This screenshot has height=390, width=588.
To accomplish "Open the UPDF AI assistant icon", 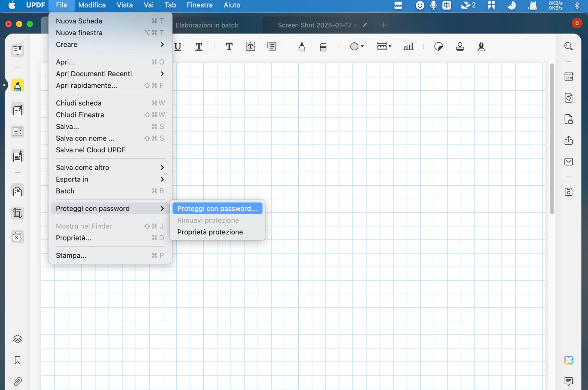I will (x=568, y=360).
